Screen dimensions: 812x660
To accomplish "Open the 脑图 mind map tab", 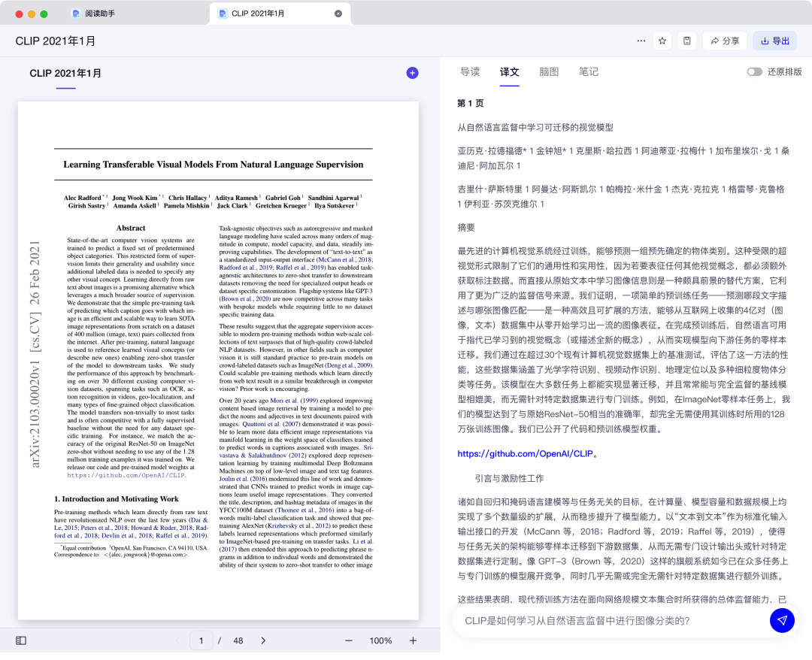I will (x=548, y=72).
